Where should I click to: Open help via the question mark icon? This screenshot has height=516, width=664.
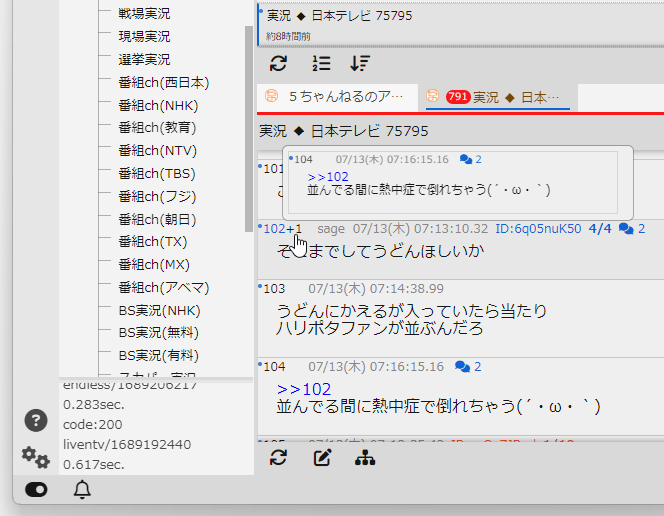[x=36, y=420]
